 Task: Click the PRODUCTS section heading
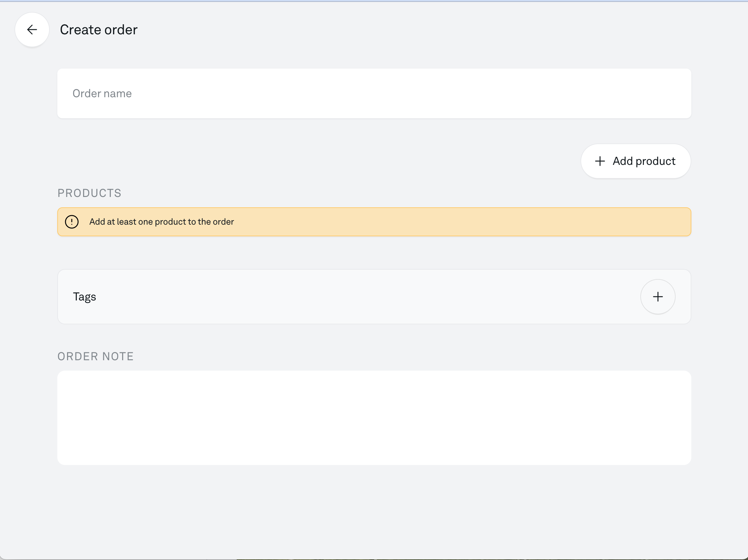coord(89,193)
